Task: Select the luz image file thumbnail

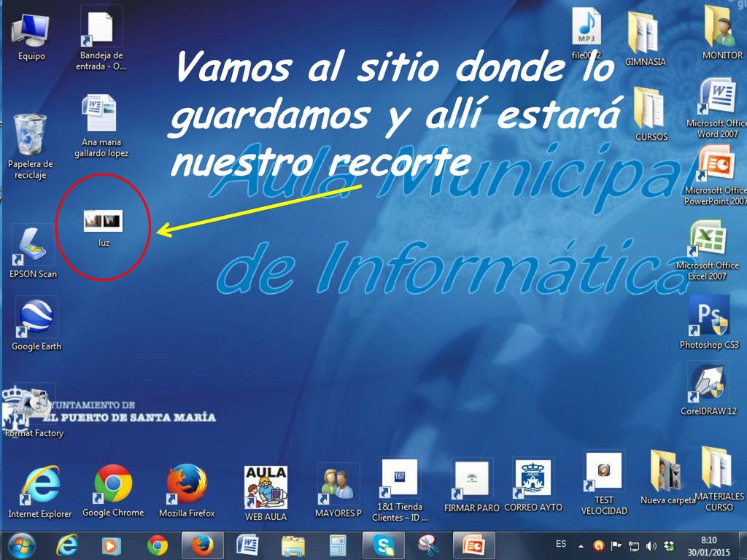Action: click(104, 220)
